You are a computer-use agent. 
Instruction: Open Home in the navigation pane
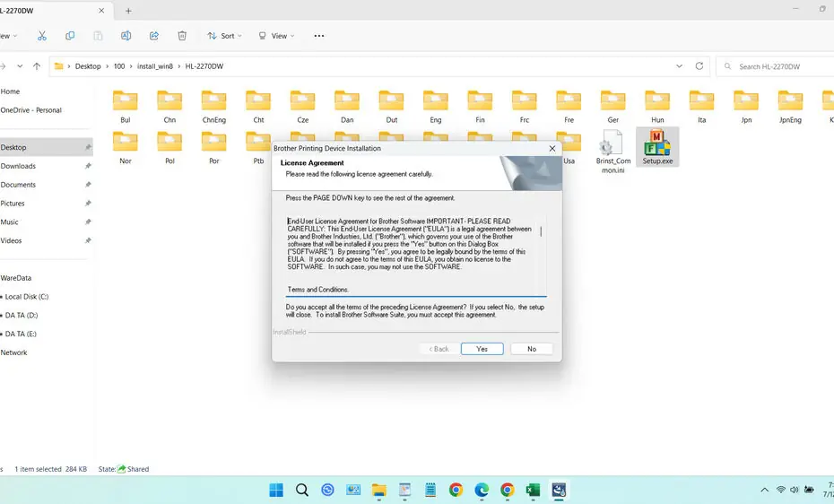10,91
